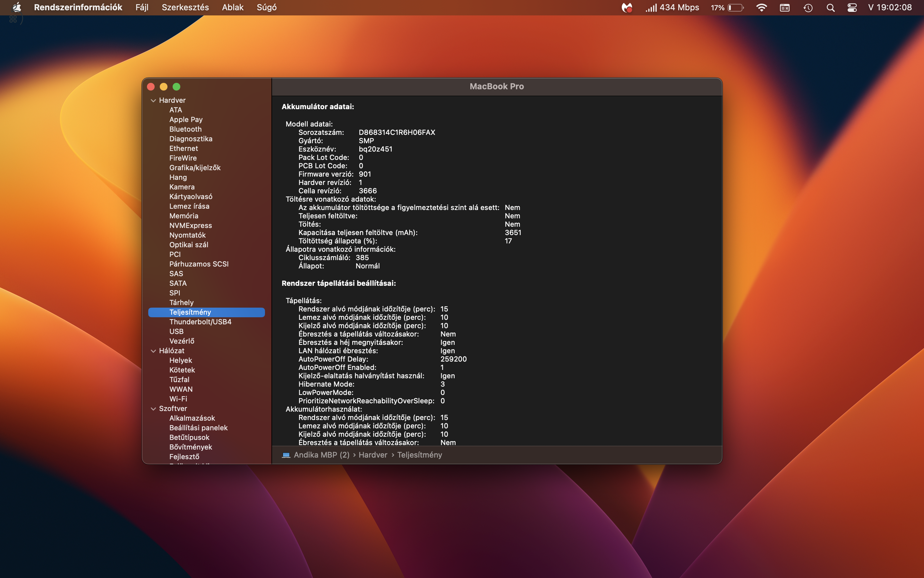Click Teljesítmény in the path bar
Image resolution: width=924 pixels, height=578 pixels.
pos(420,455)
